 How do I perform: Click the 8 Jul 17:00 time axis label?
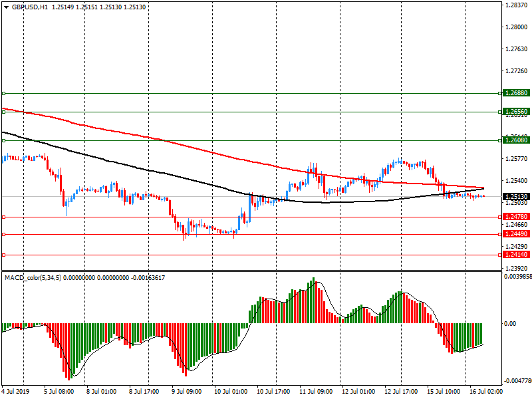click(x=144, y=392)
